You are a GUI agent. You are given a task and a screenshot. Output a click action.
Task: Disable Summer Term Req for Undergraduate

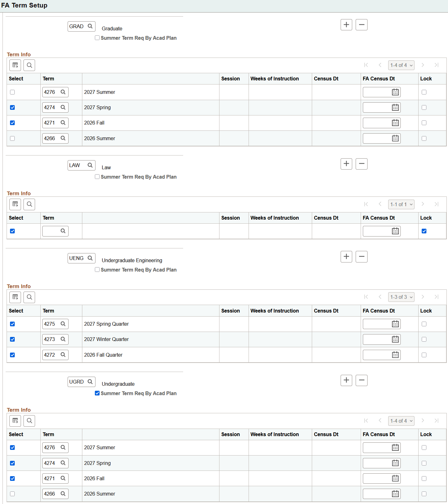[x=97, y=393]
